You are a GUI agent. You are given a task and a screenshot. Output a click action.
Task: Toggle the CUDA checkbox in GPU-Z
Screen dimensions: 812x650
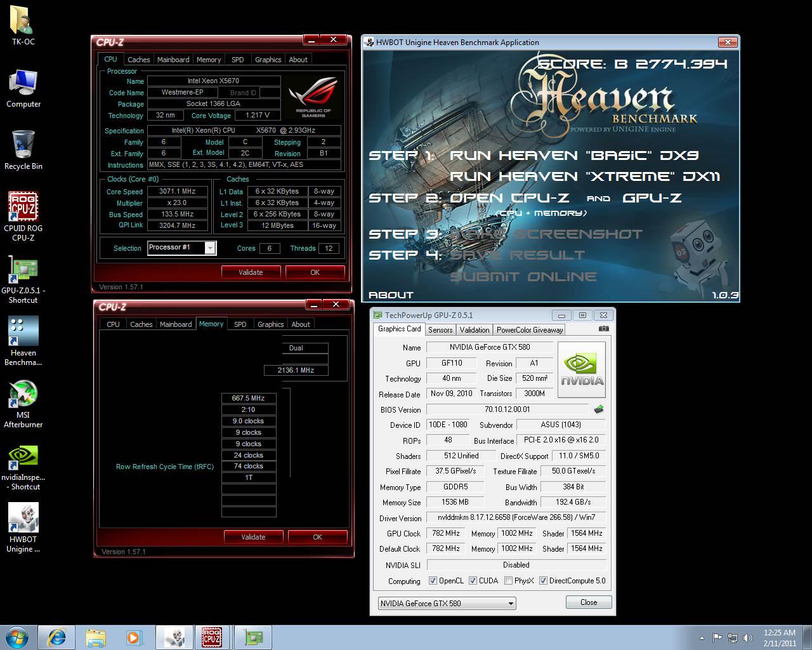[473, 580]
